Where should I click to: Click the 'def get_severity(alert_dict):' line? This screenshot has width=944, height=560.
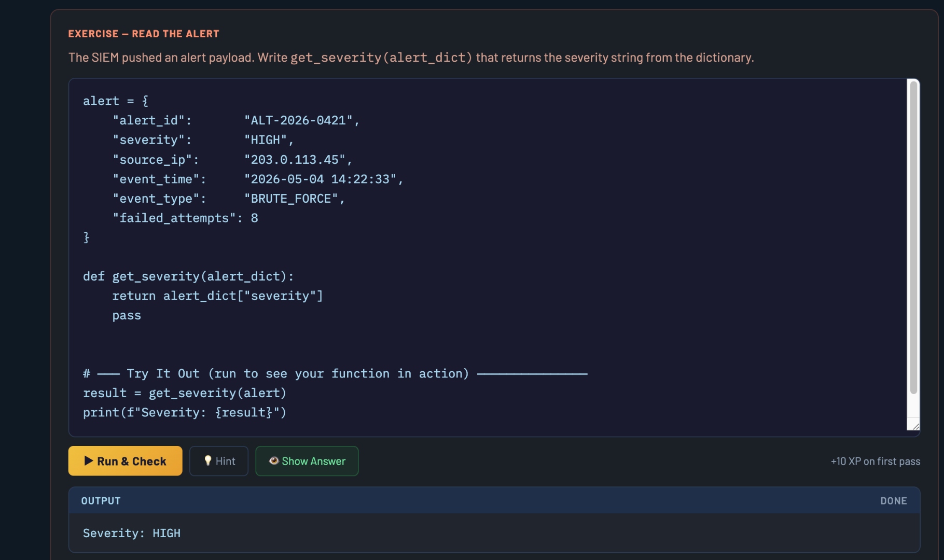tap(188, 276)
